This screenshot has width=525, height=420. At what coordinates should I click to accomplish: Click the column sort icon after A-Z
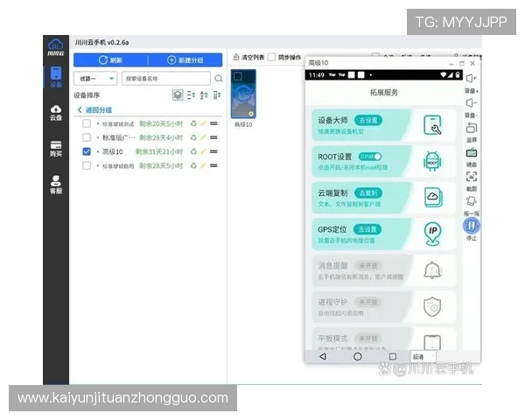(217, 95)
